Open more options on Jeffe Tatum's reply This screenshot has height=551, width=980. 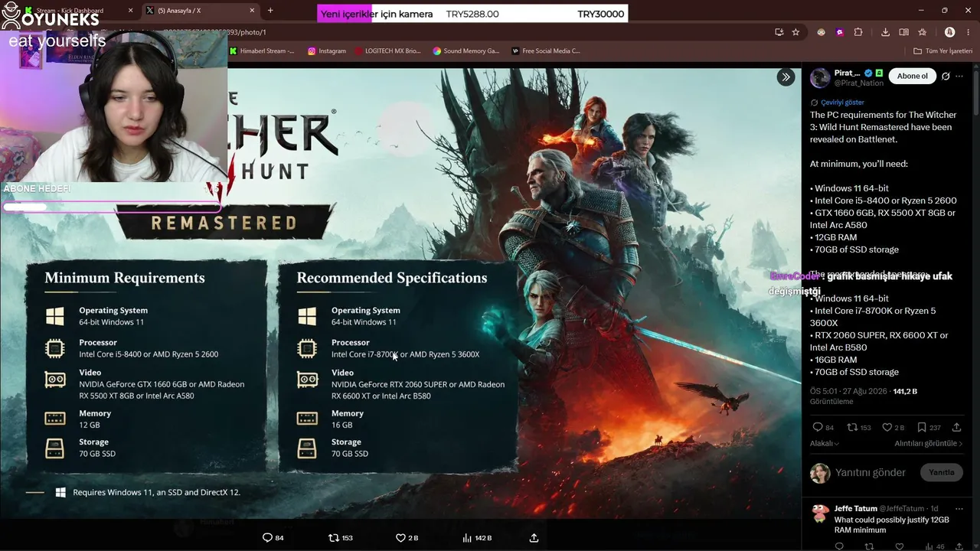click(959, 509)
